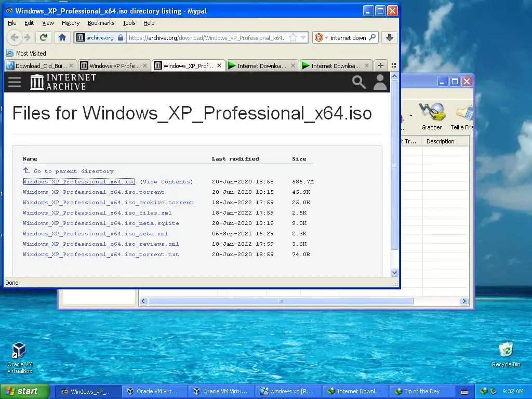The image size is (532, 399).
Task: Switch to the second Internet Downloa... tab
Action: point(332,66)
